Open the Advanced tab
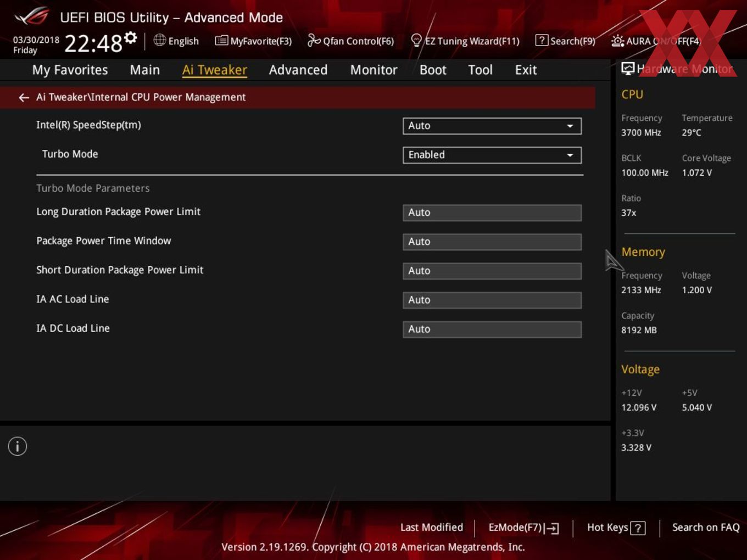Viewport: 747px width, 560px height. click(x=298, y=70)
